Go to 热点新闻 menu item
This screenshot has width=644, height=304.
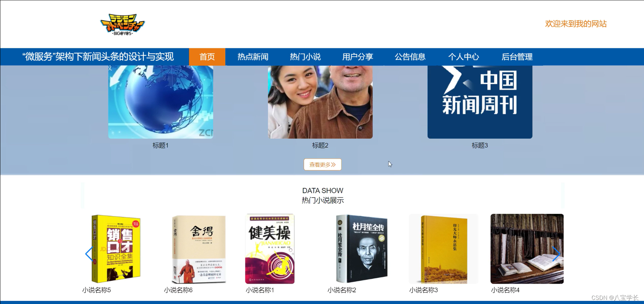pos(253,57)
